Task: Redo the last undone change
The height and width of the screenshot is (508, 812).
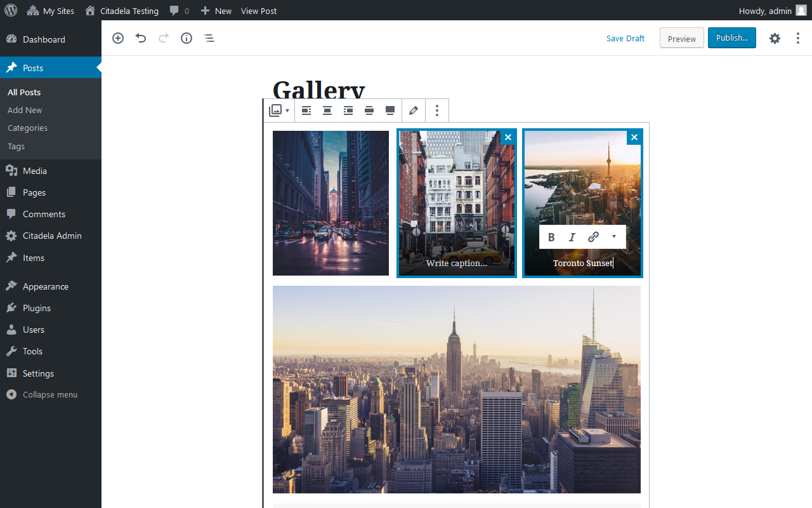Action: coord(164,38)
